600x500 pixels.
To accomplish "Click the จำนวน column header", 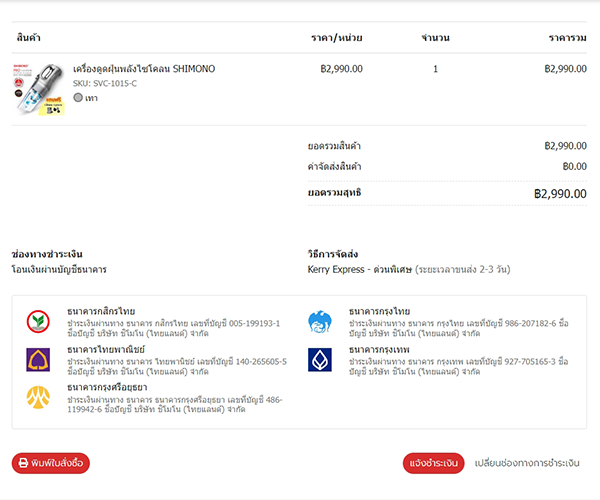I will coord(435,38).
